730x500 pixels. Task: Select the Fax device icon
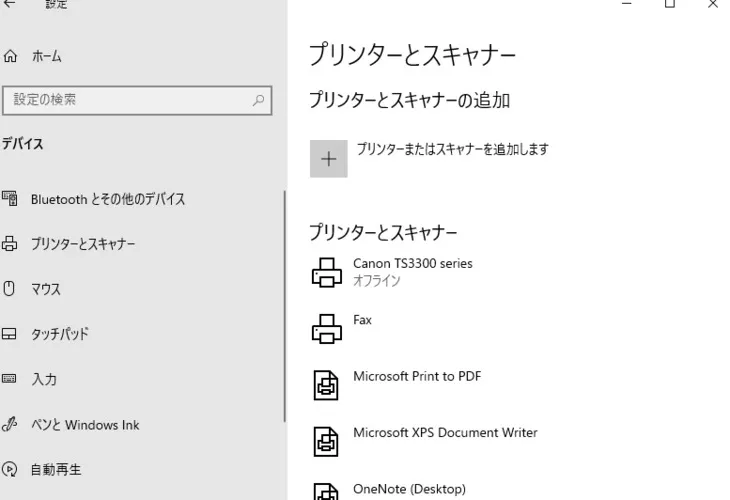327,328
